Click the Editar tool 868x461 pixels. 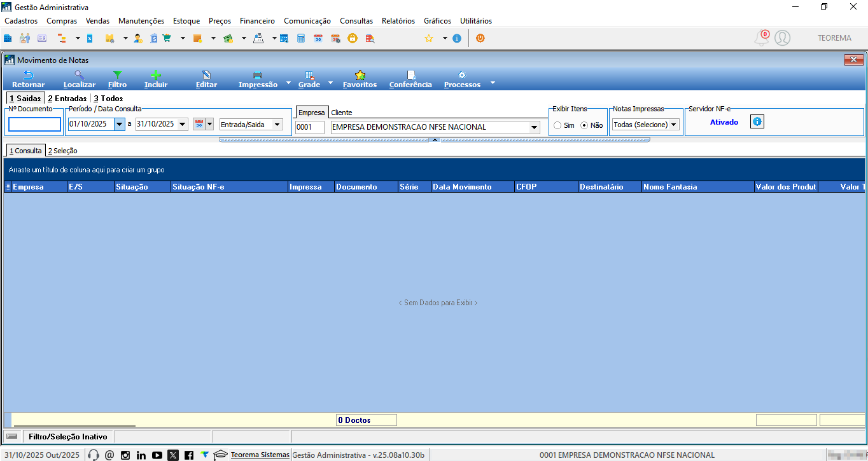206,79
